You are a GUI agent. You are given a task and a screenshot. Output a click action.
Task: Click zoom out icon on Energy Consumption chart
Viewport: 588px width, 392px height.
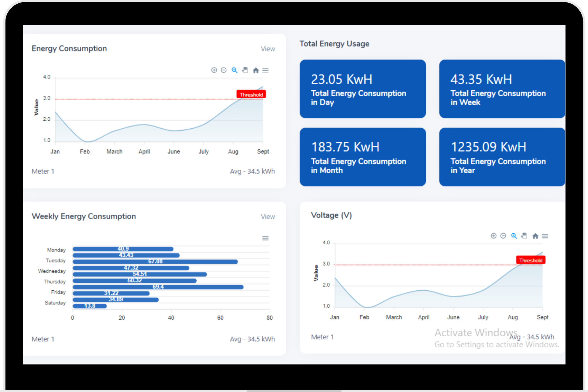(x=224, y=70)
